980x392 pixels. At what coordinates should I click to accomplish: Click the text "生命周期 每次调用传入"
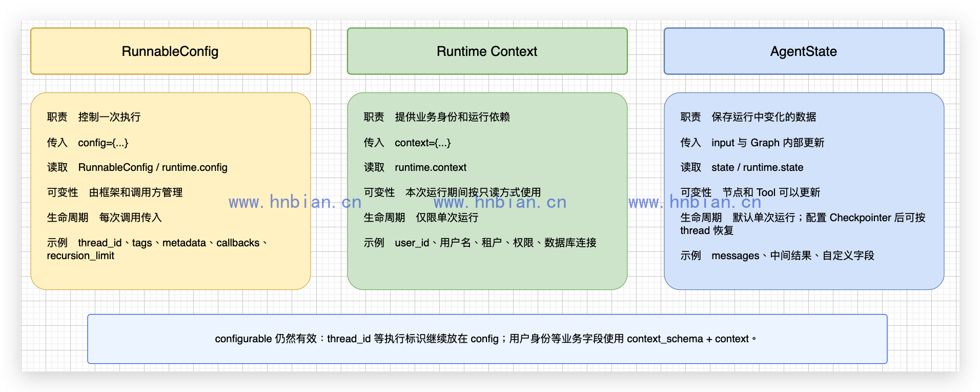coord(104,218)
